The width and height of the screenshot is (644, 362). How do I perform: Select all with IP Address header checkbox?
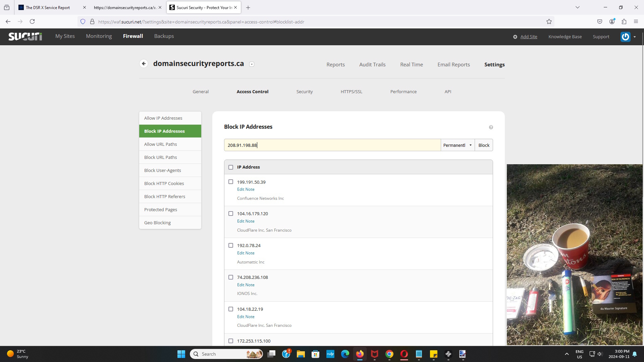[231, 167]
